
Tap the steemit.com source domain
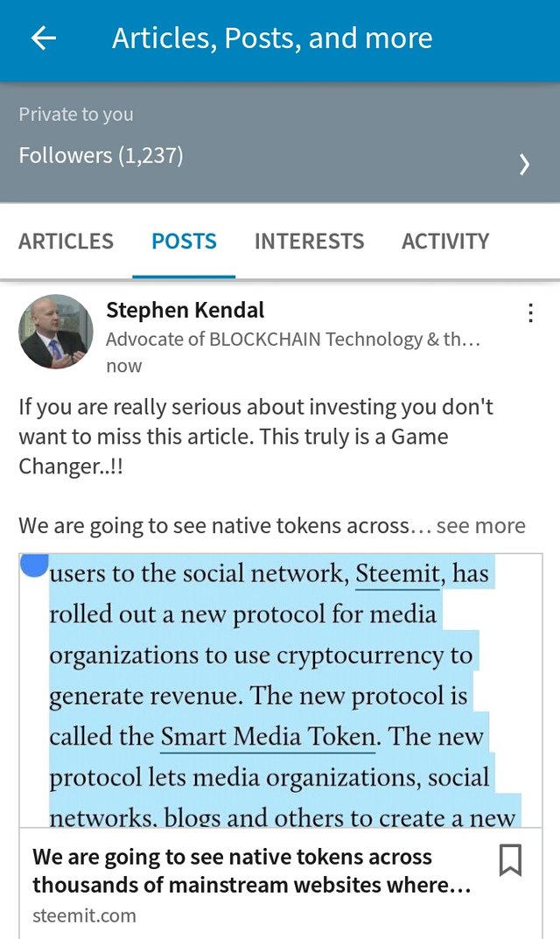84,916
